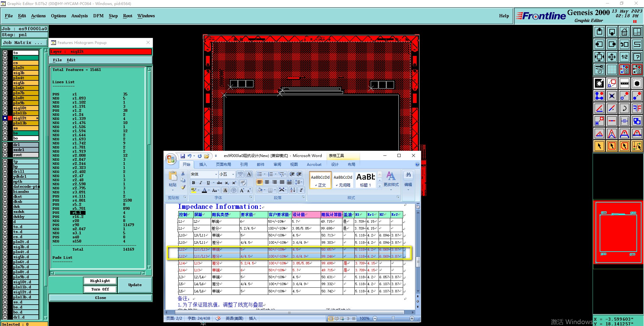Click the plain arrow select tool

(599, 146)
